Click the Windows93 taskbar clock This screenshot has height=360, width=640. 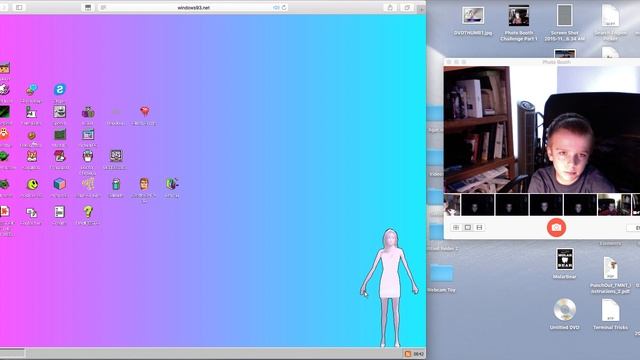[418, 354]
